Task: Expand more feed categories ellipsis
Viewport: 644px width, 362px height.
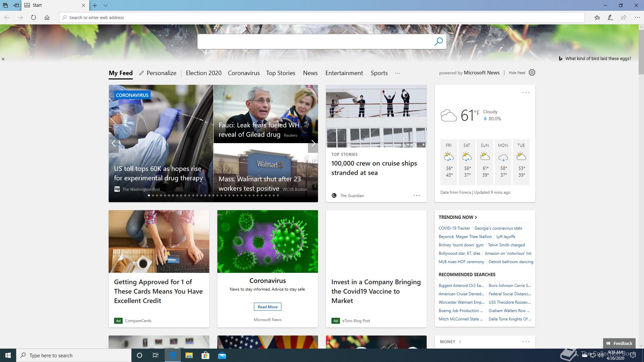Action: pyautogui.click(x=398, y=73)
